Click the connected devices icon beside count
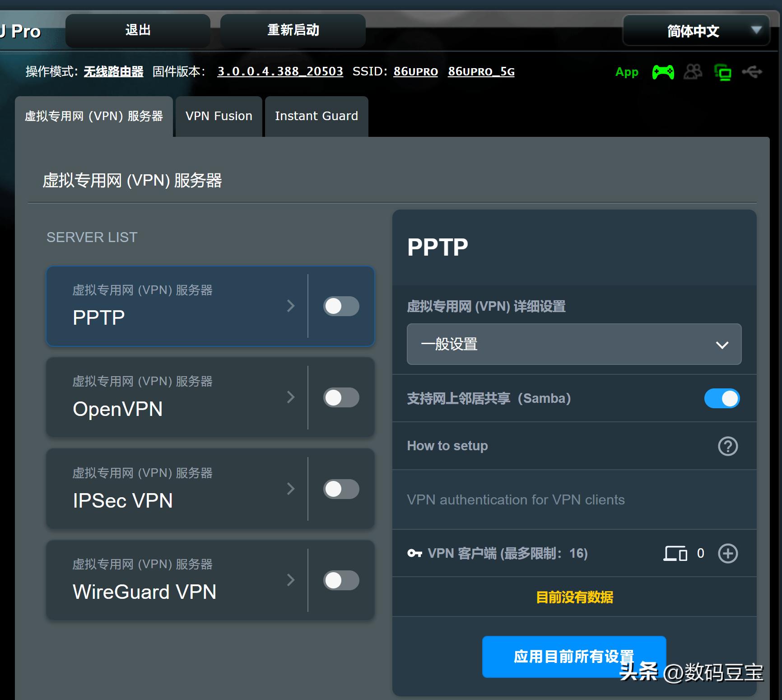This screenshot has width=782, height=700. [675, 553]
